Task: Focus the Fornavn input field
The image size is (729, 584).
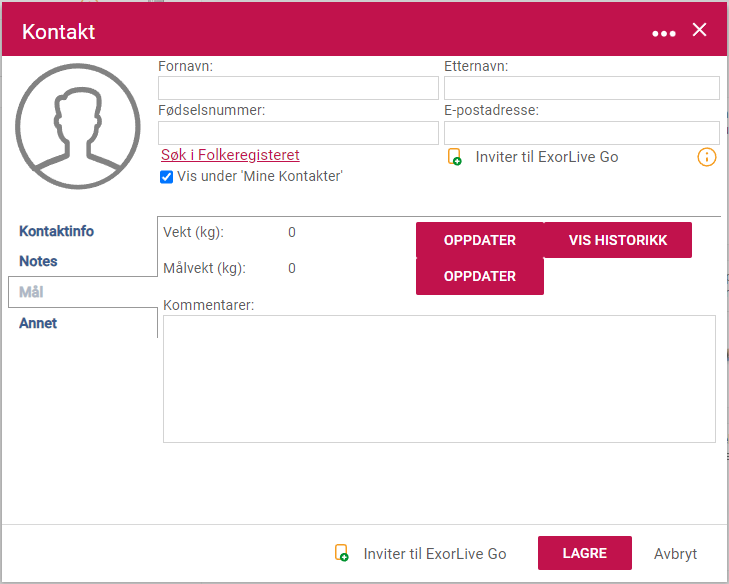Action: [298, 88]
